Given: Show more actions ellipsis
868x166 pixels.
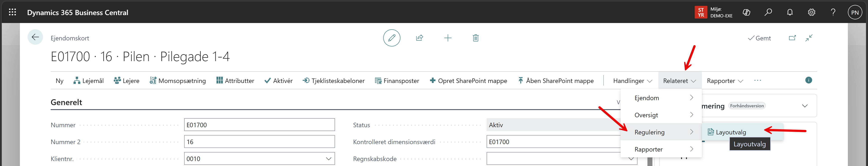Looking at the screenshot, I should tap(757, 80).
